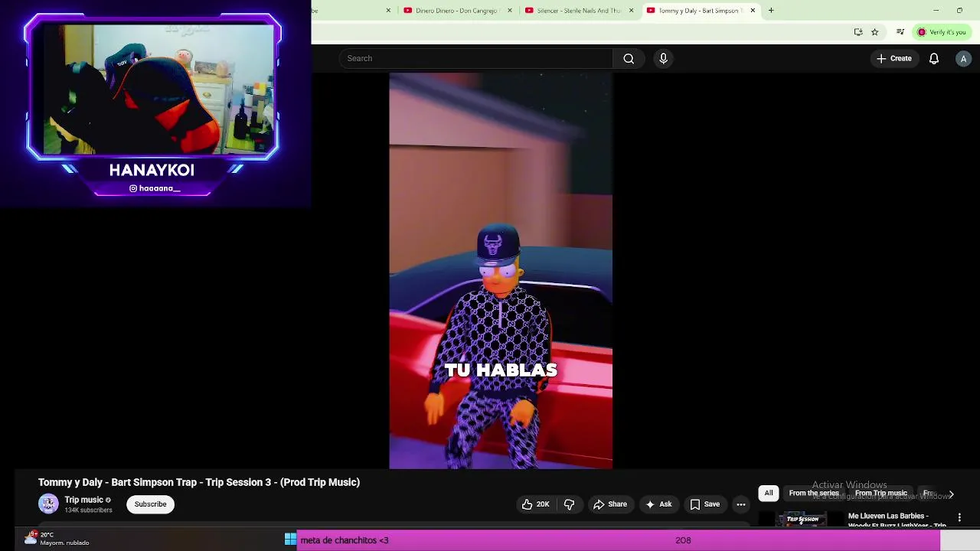980x551 pixels.
Task: Open the Windows Start button
Action: click(x=290, y=540)
